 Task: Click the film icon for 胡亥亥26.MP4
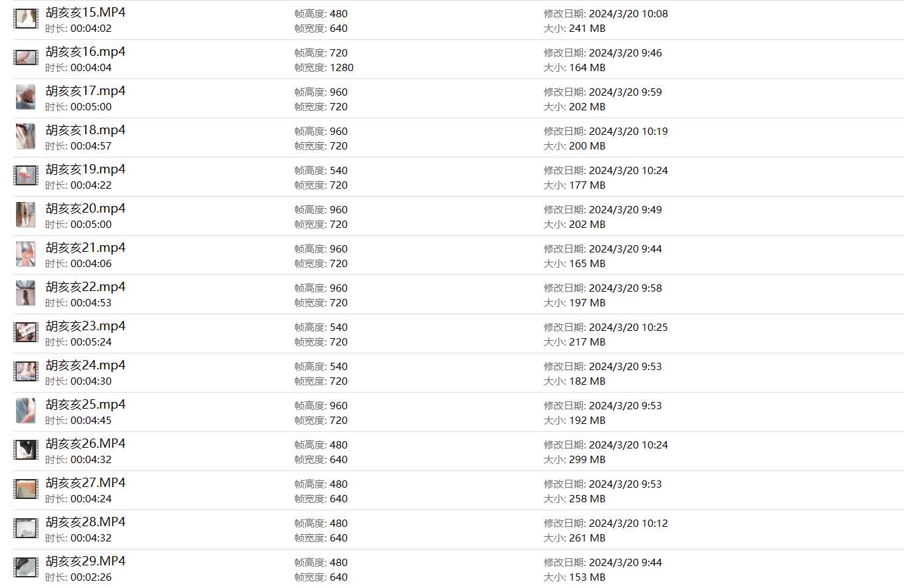point(26,450)
